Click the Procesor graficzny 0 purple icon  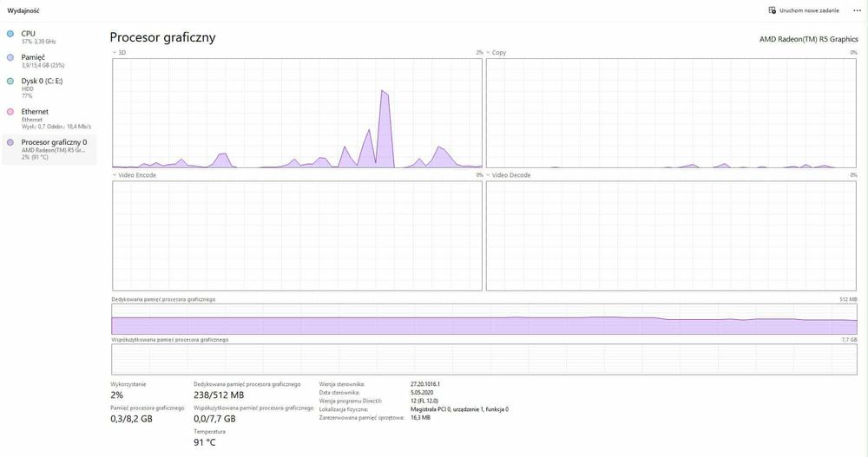(10, 143)
